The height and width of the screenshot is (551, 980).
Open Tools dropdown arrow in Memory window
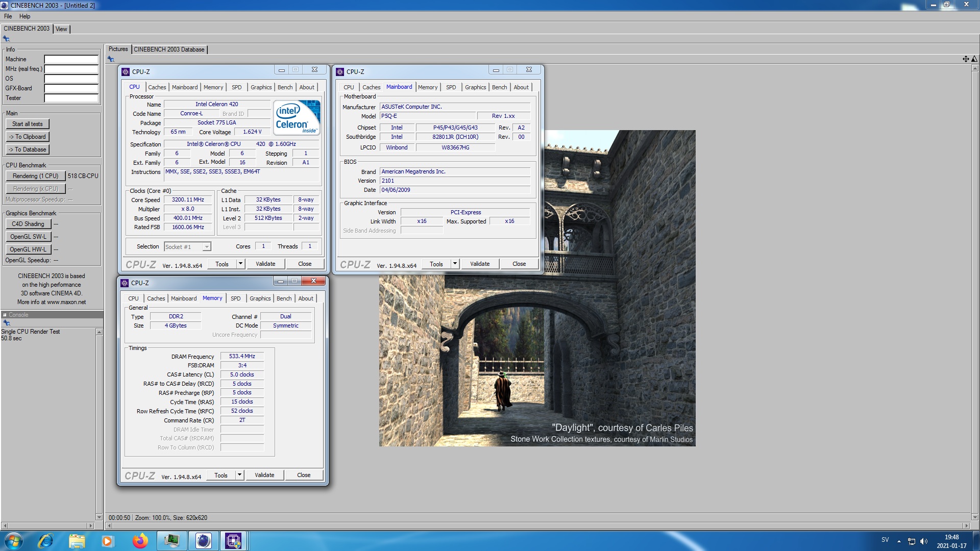click(240, 475)
